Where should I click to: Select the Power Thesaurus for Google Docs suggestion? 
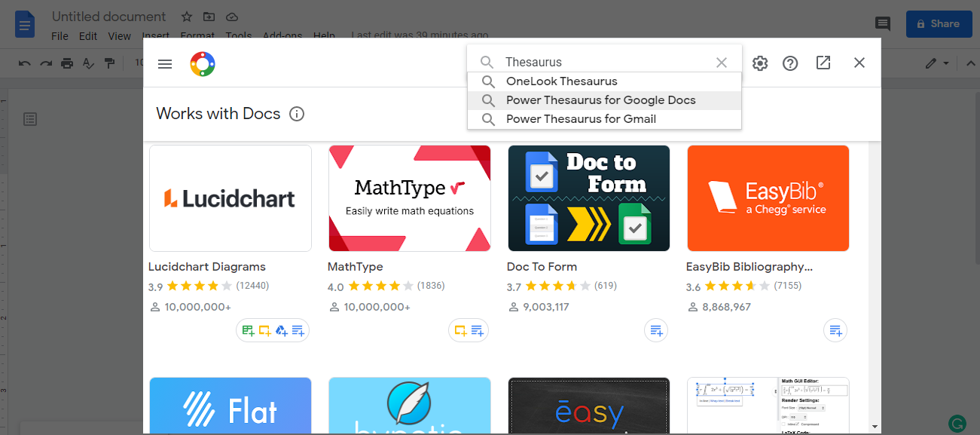coord(603,100)
